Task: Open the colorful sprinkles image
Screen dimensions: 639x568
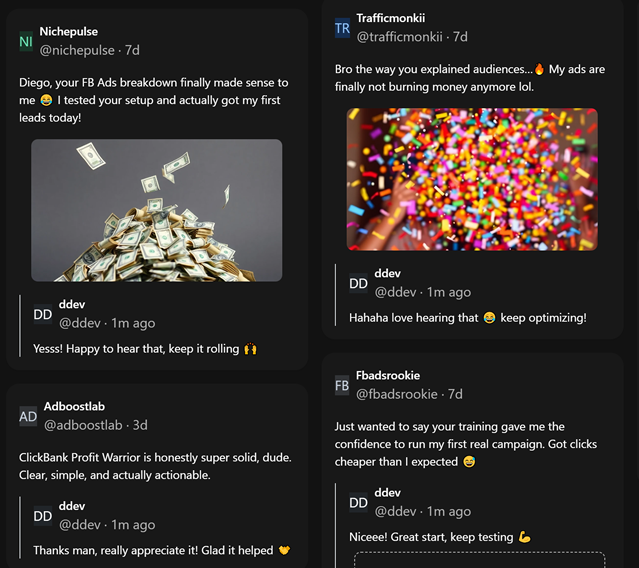Action: 472,179
